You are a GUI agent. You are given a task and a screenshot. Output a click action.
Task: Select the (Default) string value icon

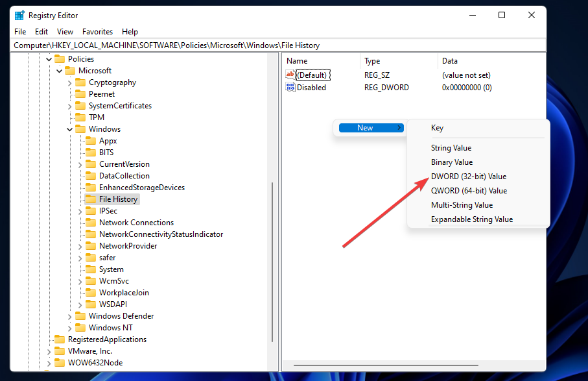[290, 75]
